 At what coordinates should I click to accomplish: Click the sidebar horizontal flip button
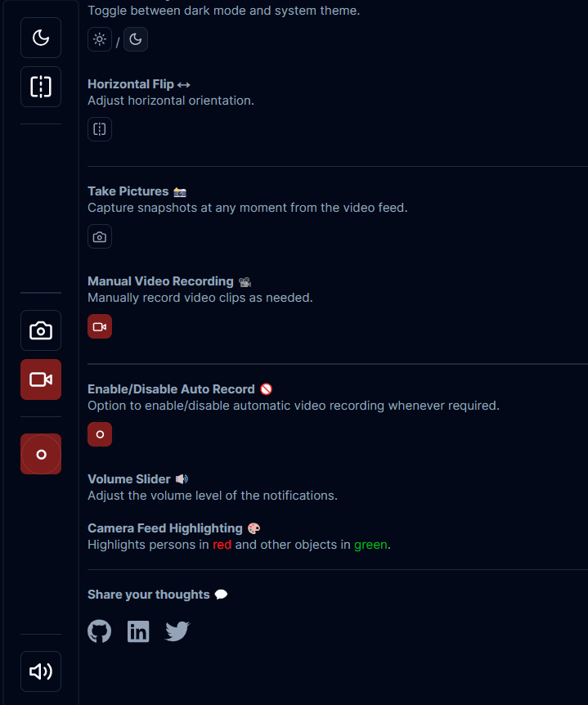point(41,87)
